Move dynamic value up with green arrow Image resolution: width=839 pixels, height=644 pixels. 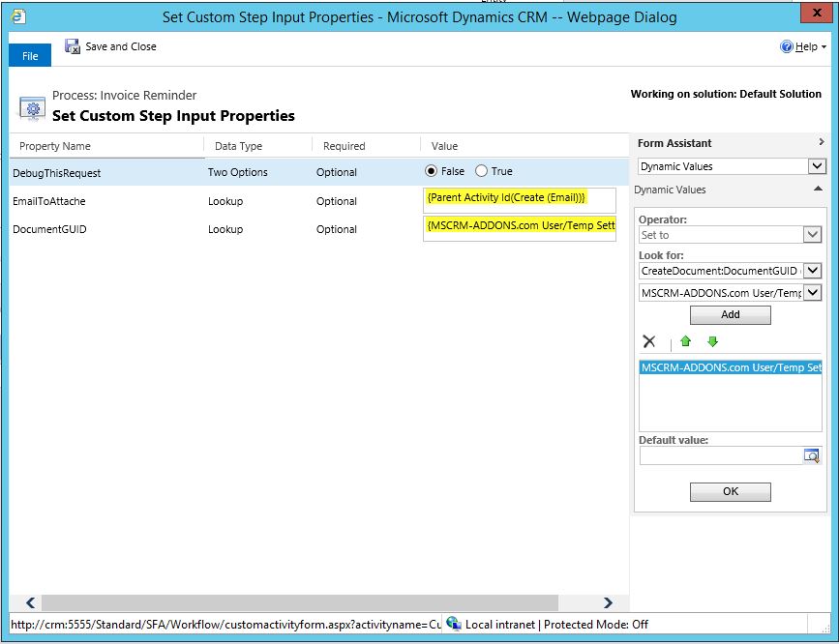click(686, 341)
